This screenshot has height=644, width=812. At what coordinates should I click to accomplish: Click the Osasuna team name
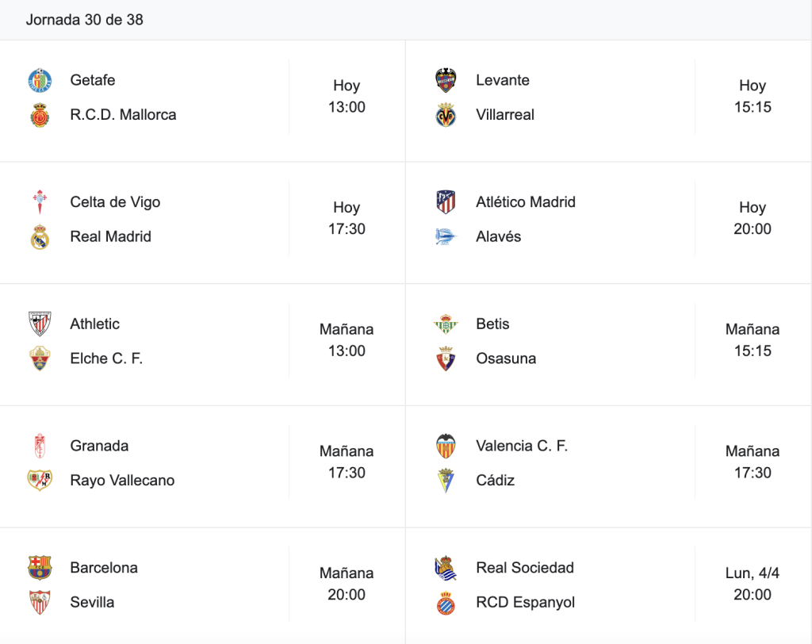[x=506, y=358]
